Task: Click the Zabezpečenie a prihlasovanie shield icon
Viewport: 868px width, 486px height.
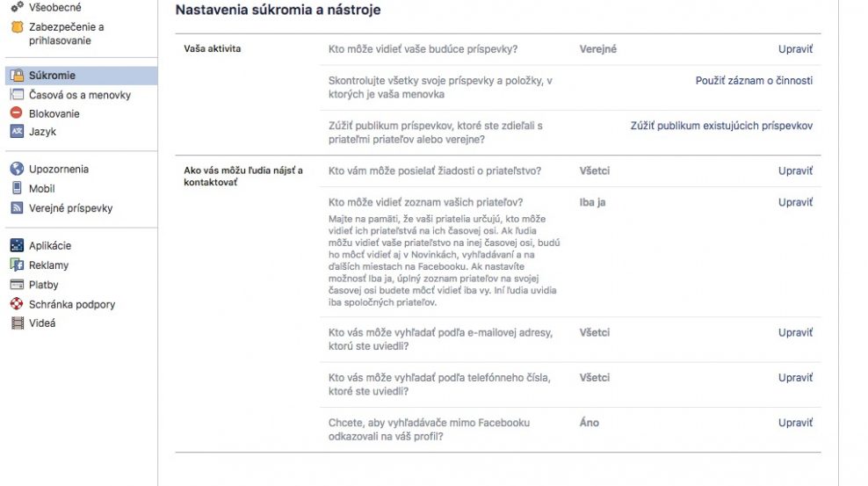Action: click(18, 26)
